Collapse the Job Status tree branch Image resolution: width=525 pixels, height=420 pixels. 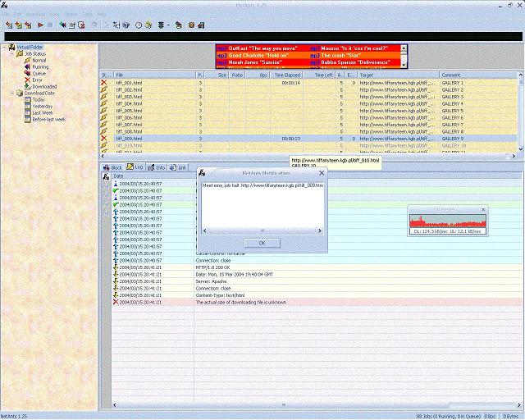(11, 53)
